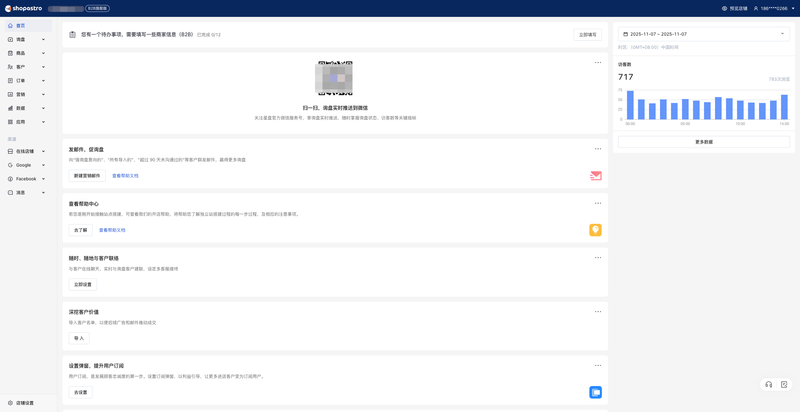Click the yellow lightbulb icon on help card
Screen dimensions: 800x412
coord(595,230)
